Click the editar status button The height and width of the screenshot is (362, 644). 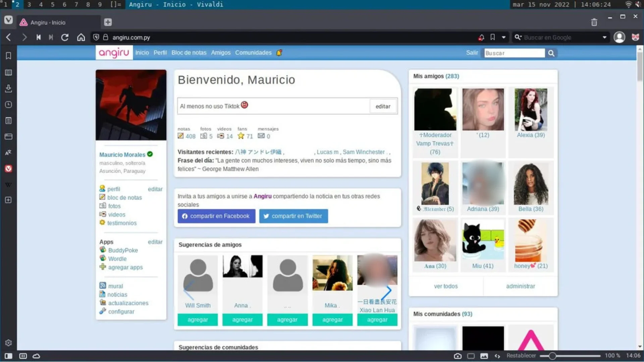(383, 106)
